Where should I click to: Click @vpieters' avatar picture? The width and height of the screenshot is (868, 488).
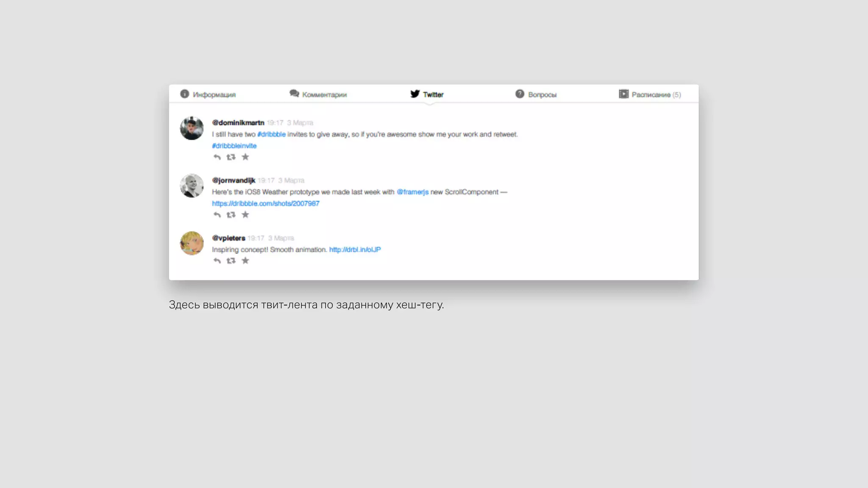[192, 243]
